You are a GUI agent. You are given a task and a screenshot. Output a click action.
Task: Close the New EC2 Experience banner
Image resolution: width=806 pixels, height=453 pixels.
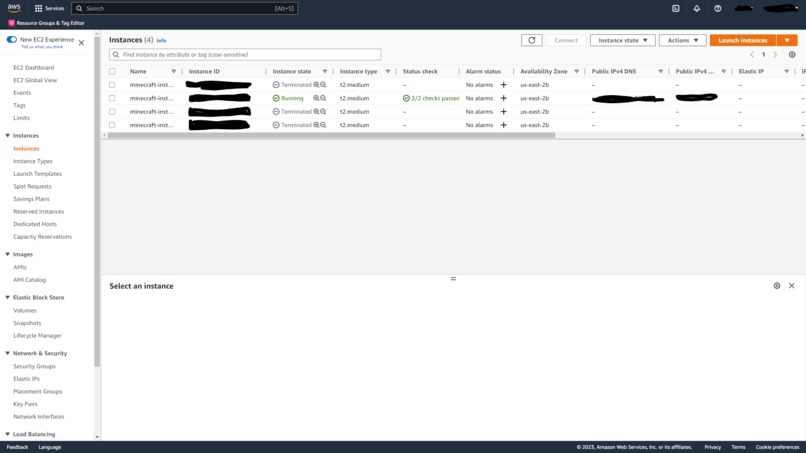click(81, 43)
